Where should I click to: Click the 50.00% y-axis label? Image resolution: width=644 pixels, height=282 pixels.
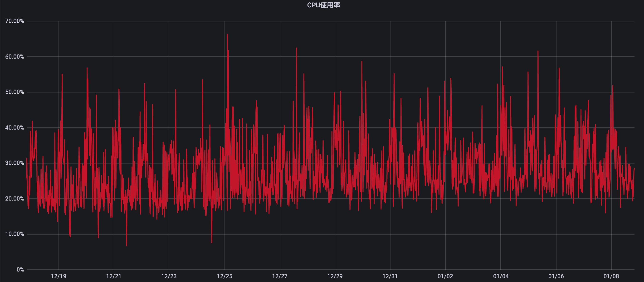pos(15,92)
